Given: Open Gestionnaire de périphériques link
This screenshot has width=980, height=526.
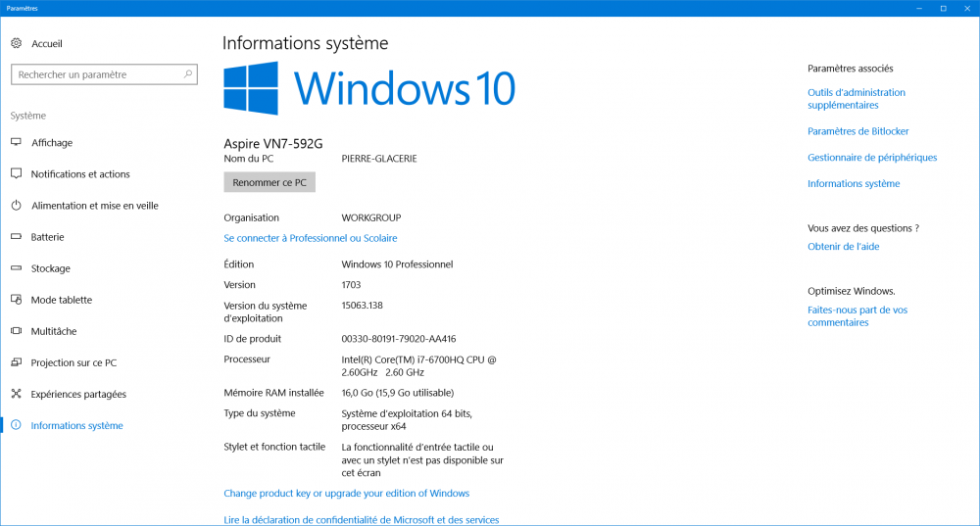Looking at the screenshot, I should (x=872, y=158).
